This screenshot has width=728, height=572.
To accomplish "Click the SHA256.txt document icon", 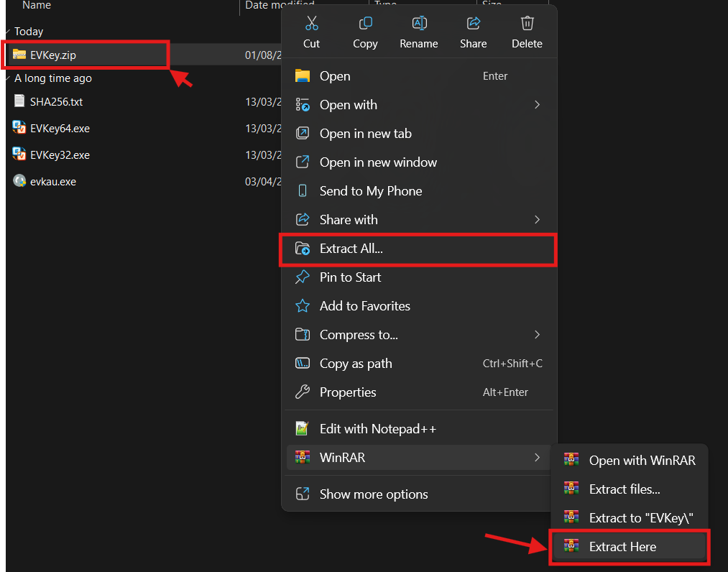I will point(20,101).
